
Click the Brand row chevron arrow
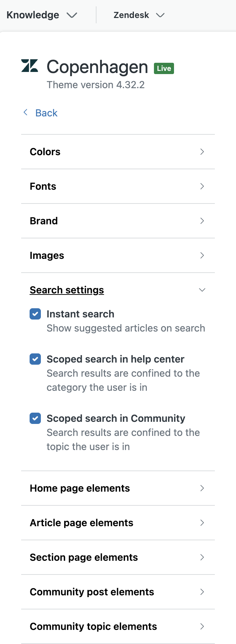(x=202, y=221)
